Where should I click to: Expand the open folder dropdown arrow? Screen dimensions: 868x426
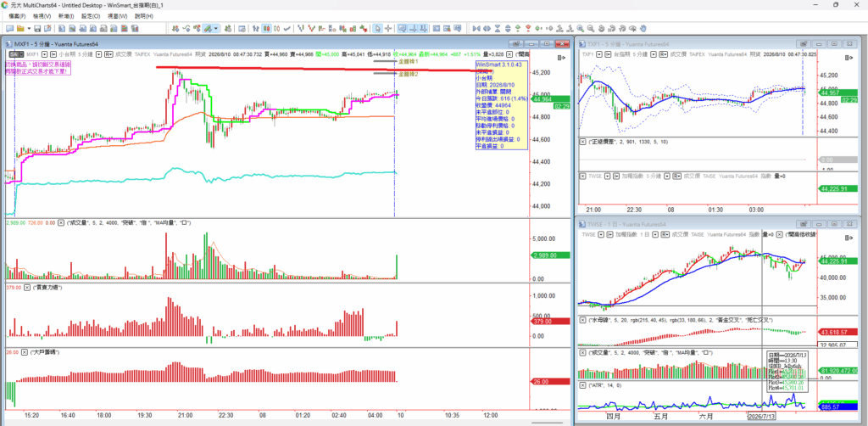tap(29, 28)
